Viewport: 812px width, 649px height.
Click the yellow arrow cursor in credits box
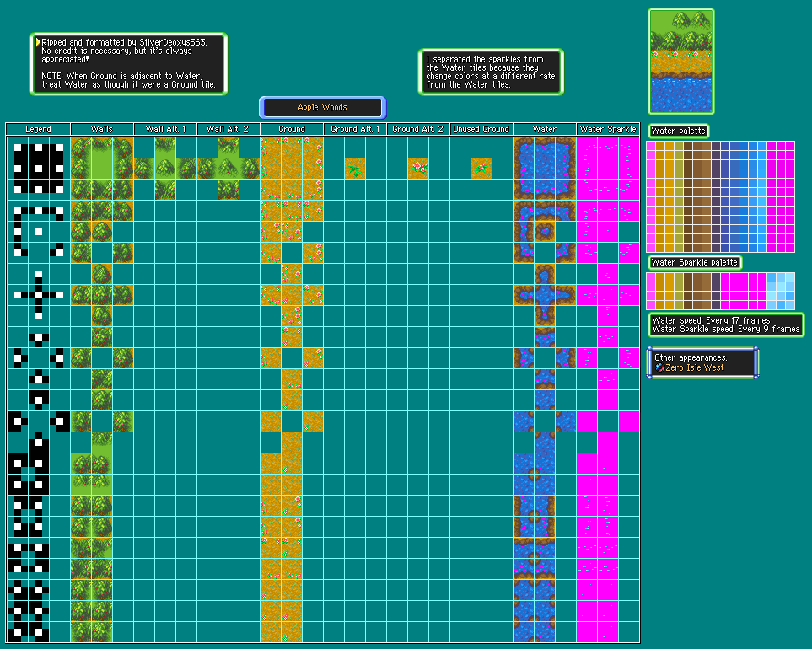pyautogui.click(x=38, y=42)
